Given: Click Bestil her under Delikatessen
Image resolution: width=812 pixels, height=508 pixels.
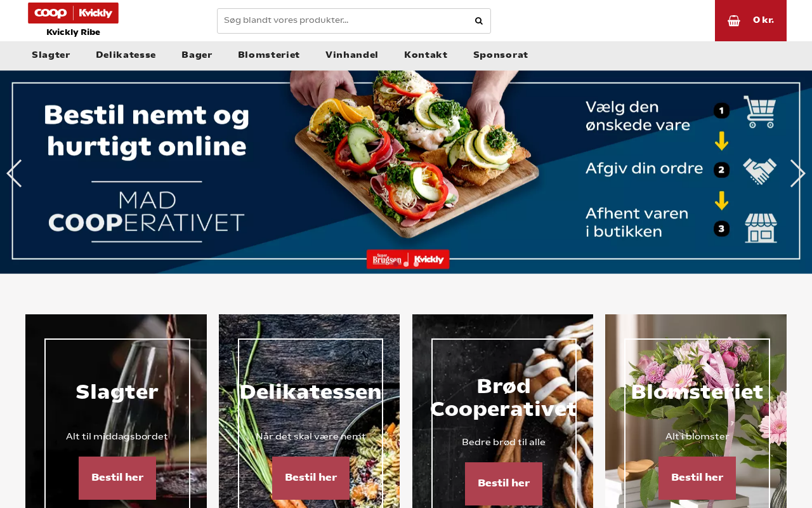Looking at the screenshot, I should point(311,478).
